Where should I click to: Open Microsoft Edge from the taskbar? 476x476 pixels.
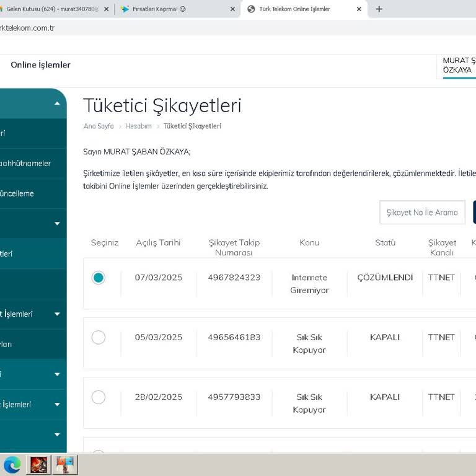click(x=12, y=465)
